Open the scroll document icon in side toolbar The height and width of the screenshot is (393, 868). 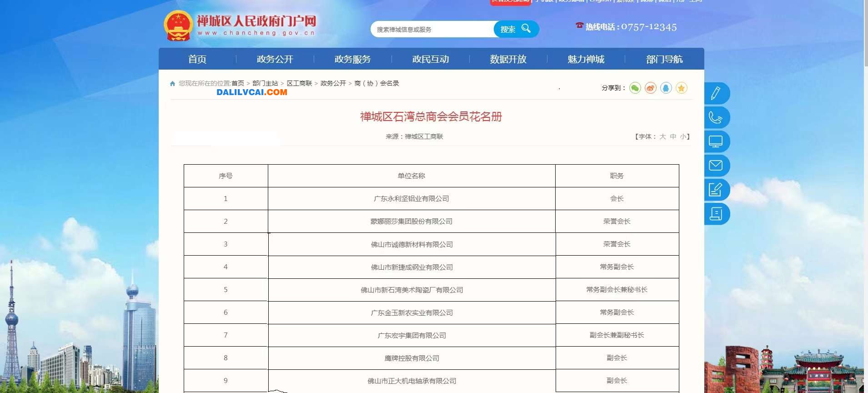click(716, 214)
